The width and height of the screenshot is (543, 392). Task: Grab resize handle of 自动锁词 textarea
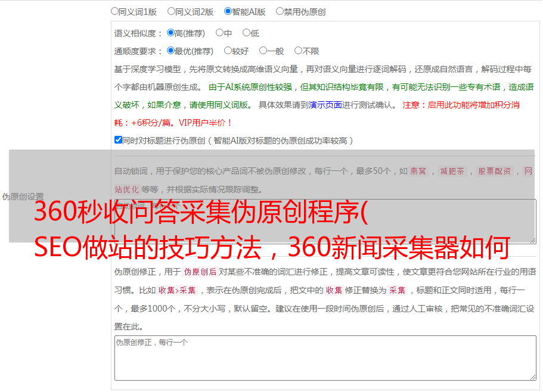coord(533,241)
